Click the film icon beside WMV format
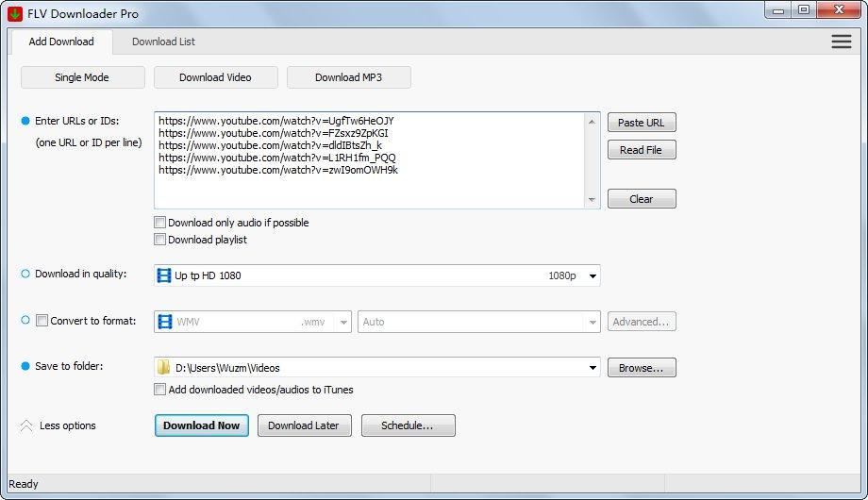 (x=164, y=322)
